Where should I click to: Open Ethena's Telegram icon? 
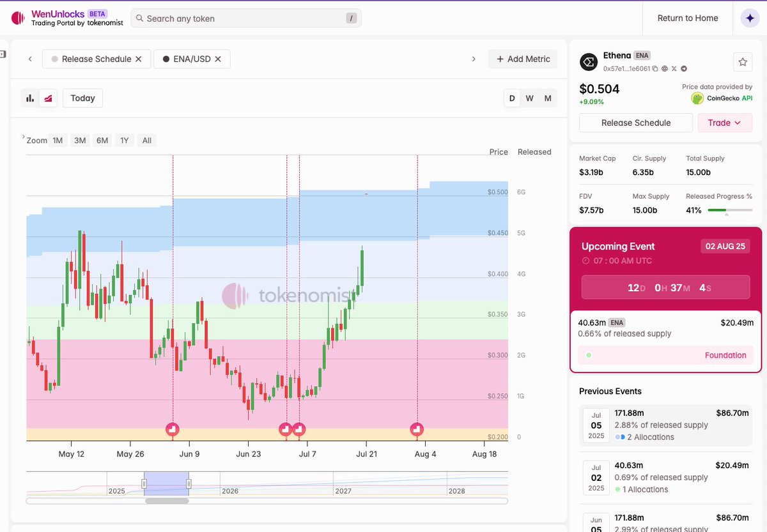click(684, 68)
